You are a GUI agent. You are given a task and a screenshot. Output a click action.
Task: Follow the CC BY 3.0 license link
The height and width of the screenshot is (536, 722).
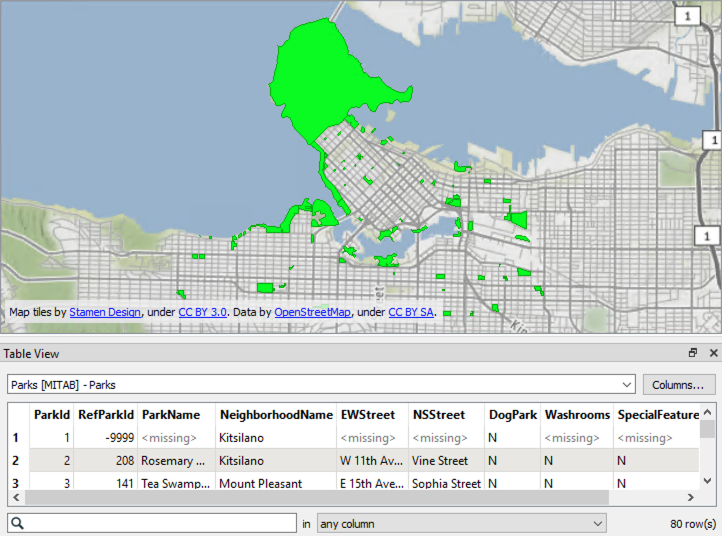point(203,312)
